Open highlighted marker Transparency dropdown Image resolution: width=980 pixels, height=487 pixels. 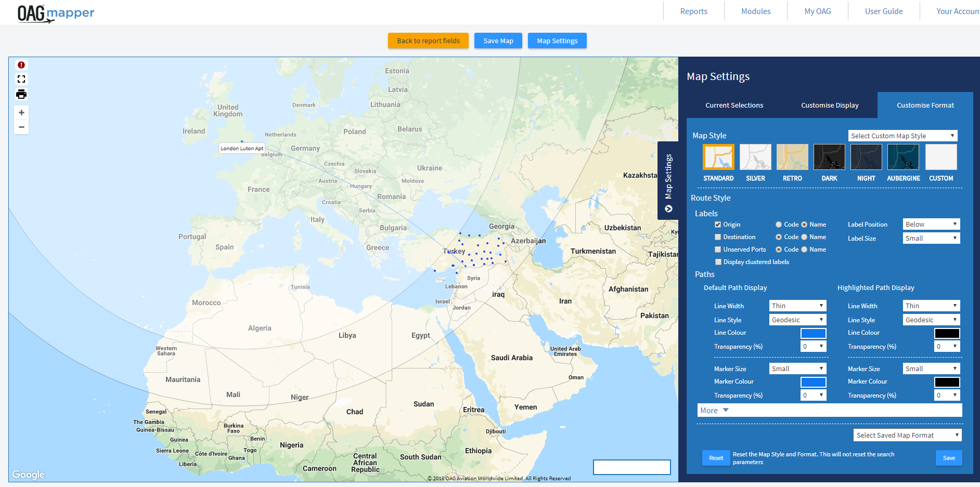(947, 395)
